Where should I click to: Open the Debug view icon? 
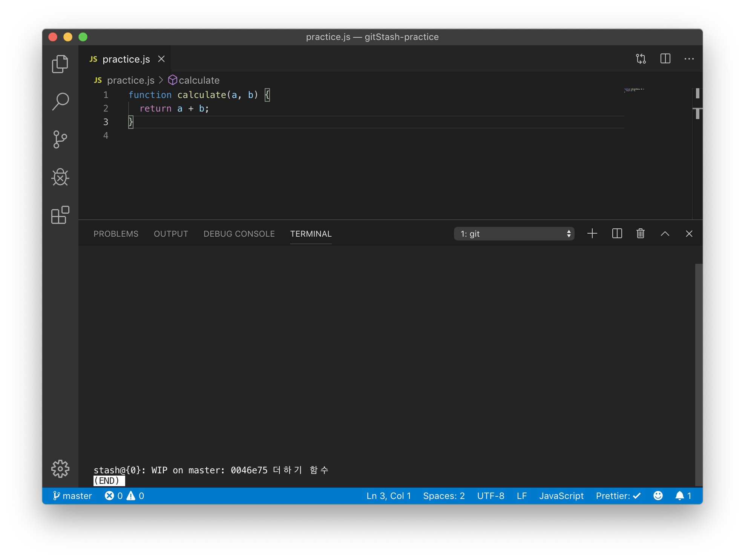(x=60, y=177)
